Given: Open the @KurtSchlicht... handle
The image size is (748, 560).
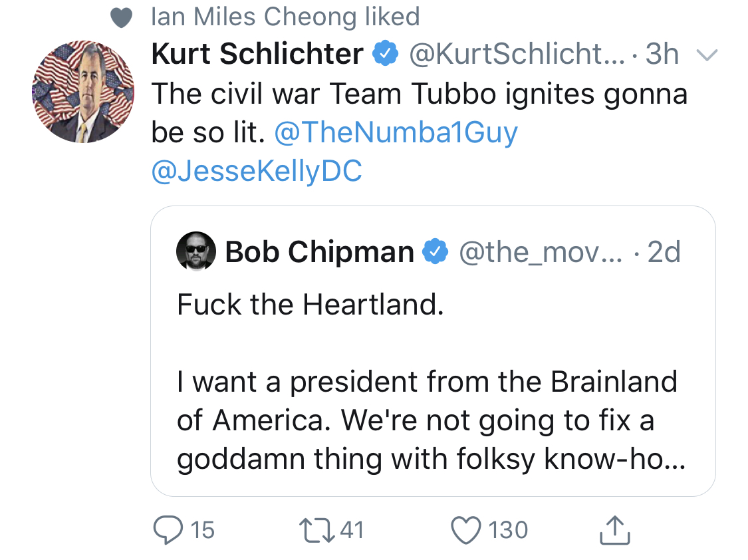Looking at the screenshot, I should [x=517, y=53].
